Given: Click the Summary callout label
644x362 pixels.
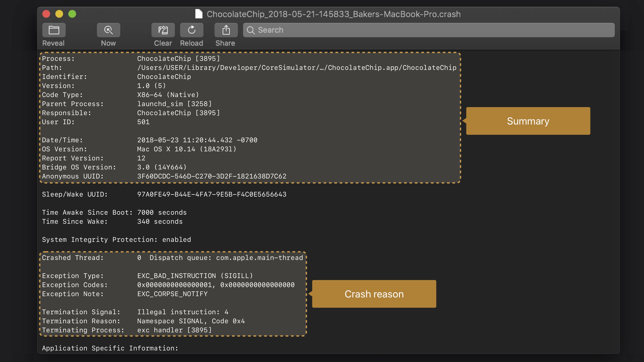Looking at the screenshot, I should [528, 121].
